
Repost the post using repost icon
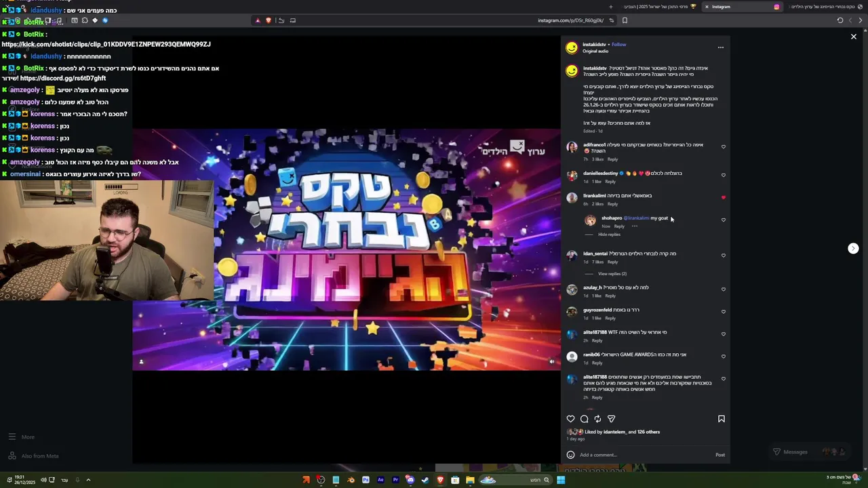tap(597, 419)
